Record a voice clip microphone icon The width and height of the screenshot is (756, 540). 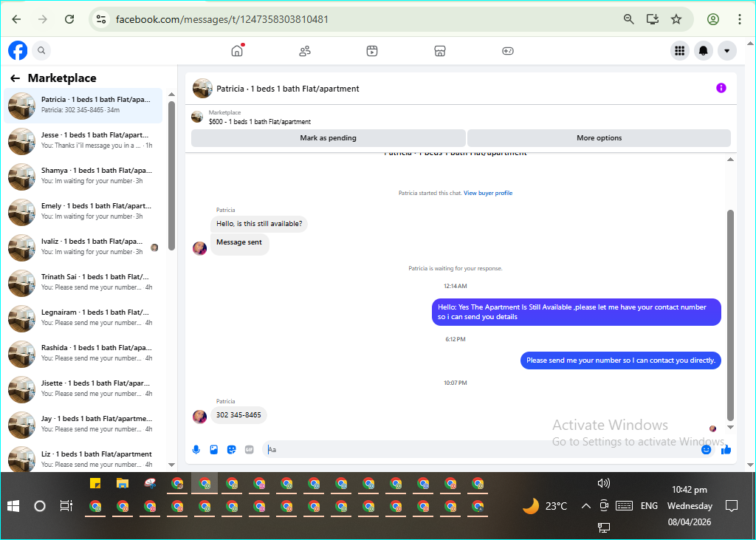[196, 450]
